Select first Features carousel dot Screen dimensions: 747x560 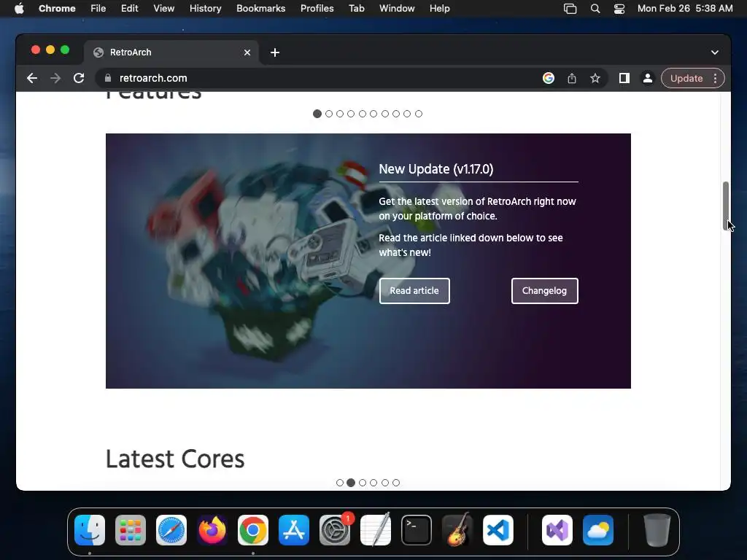coord(317,114)
